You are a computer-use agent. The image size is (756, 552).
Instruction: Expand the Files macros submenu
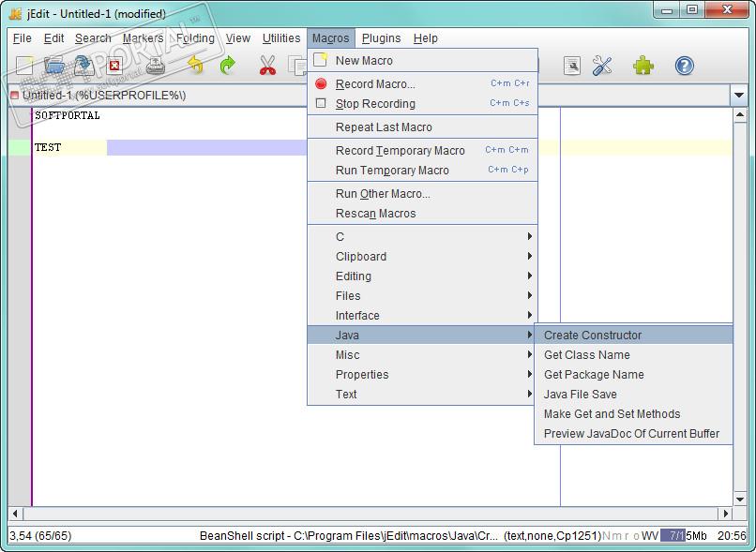[422, 296]
